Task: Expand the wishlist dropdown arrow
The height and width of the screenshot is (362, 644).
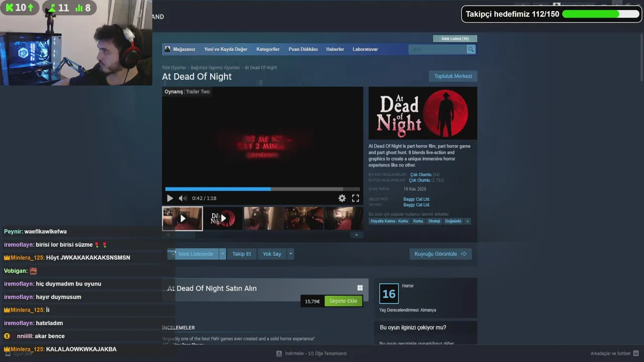Action: point(222,254)
